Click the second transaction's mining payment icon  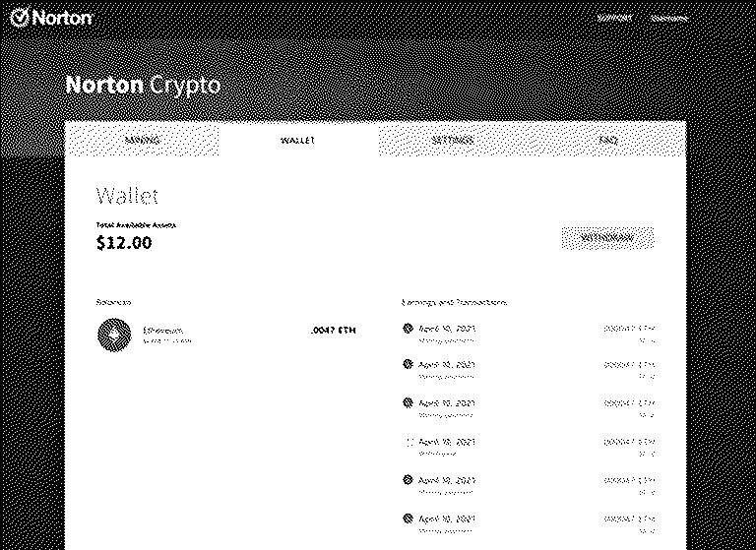coord(408,364)
